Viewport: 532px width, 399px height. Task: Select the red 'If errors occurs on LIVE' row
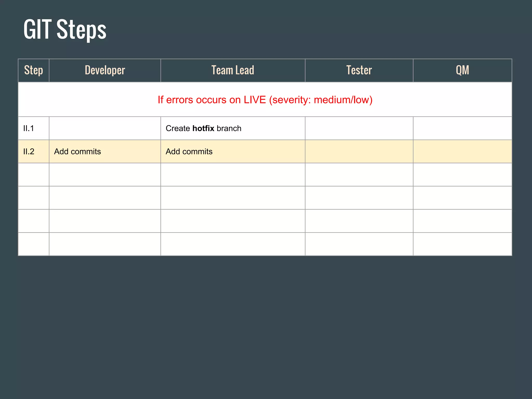(x=265, y=99)
